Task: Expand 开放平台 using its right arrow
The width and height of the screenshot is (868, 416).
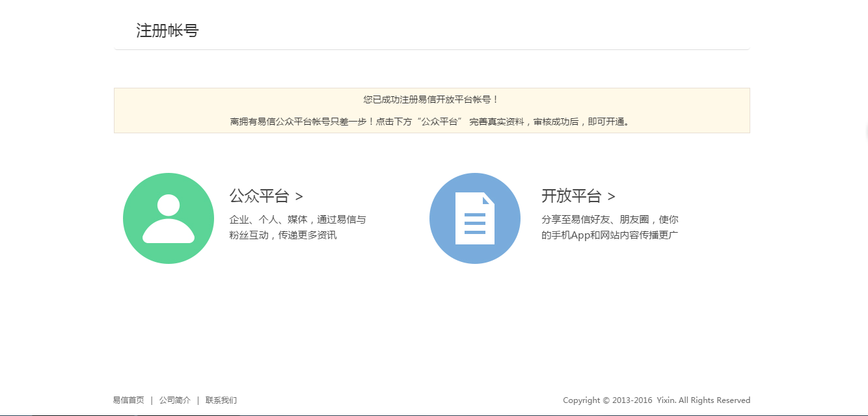Action: click(x=613, y=195)
